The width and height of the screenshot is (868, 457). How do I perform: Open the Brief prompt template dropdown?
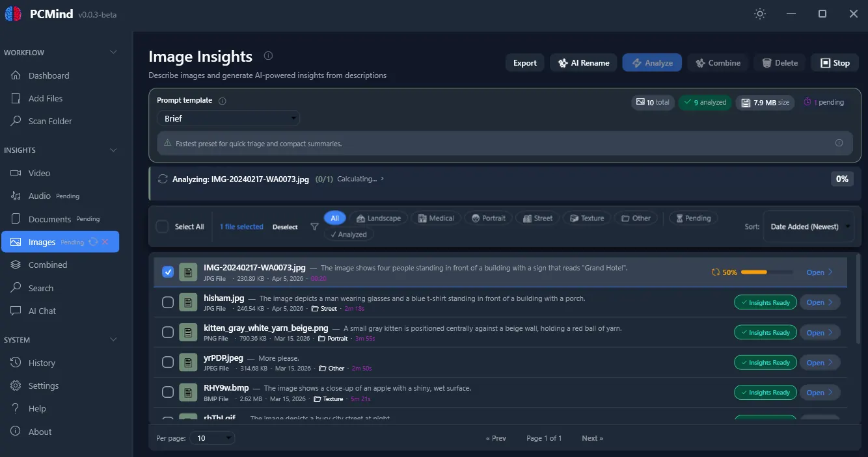coord(228,118)
